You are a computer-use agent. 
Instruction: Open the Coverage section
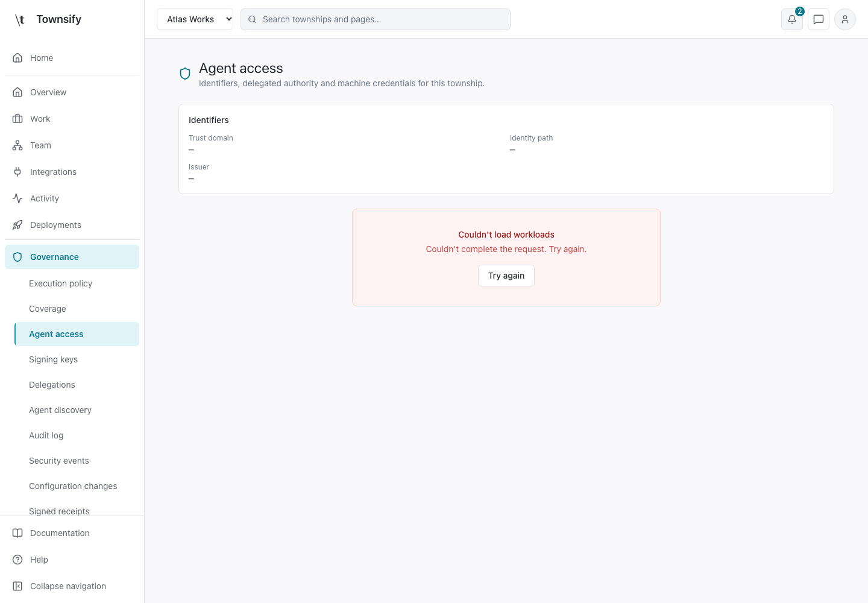coord(77,309)
